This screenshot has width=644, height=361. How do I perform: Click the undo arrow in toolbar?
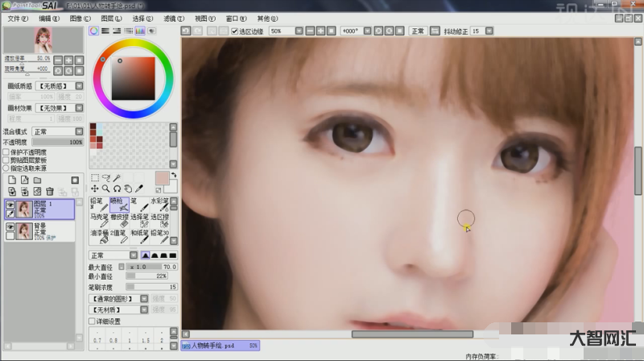tap(186, 31)
